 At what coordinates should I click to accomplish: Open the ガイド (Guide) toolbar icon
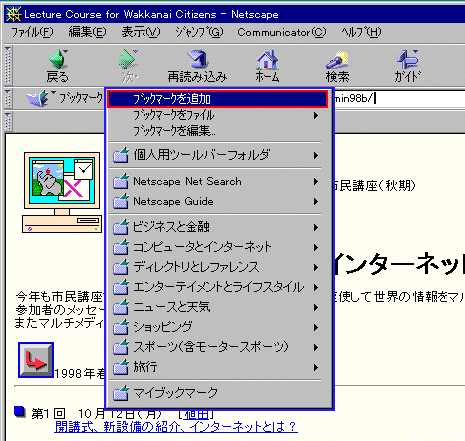[x=407, y=59]
